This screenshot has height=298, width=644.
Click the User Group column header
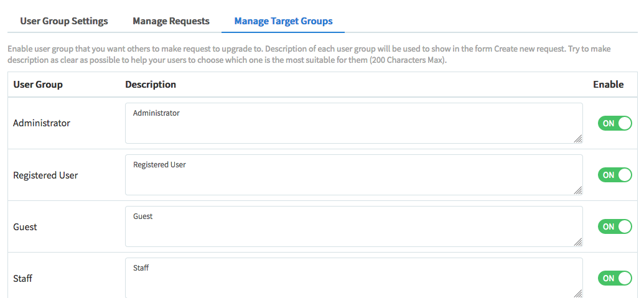point(38,85)
